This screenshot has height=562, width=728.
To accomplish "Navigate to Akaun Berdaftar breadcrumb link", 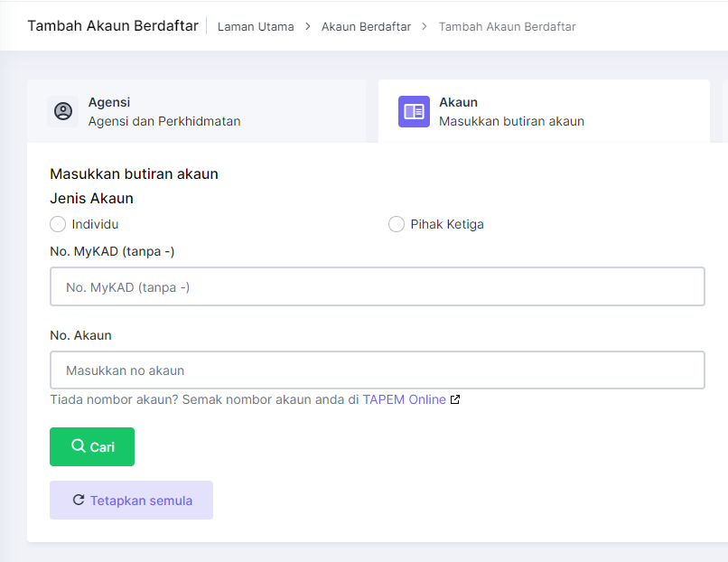I will point(366,26).
